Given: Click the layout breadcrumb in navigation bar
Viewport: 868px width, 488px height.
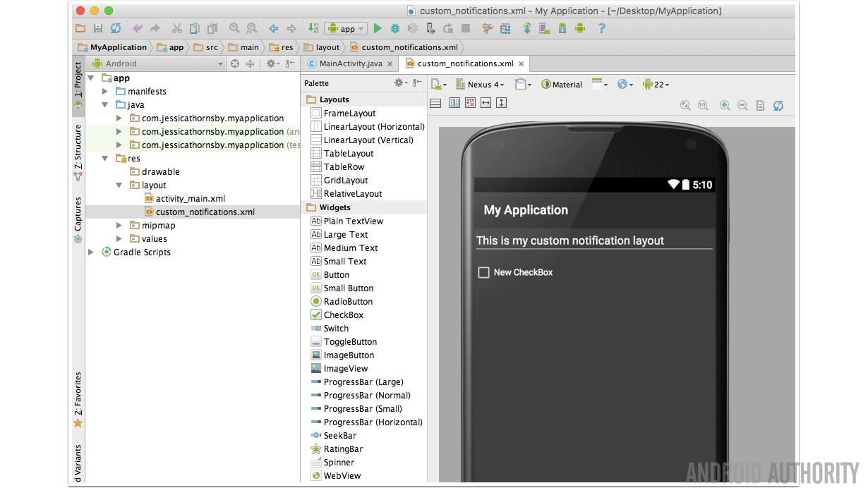Looking at the screenshot, I should click(x=327, y=47).
